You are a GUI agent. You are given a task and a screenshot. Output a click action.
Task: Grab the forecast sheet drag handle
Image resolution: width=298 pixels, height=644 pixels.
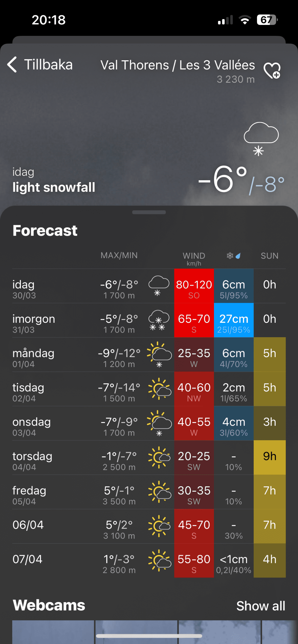point(149,212)
